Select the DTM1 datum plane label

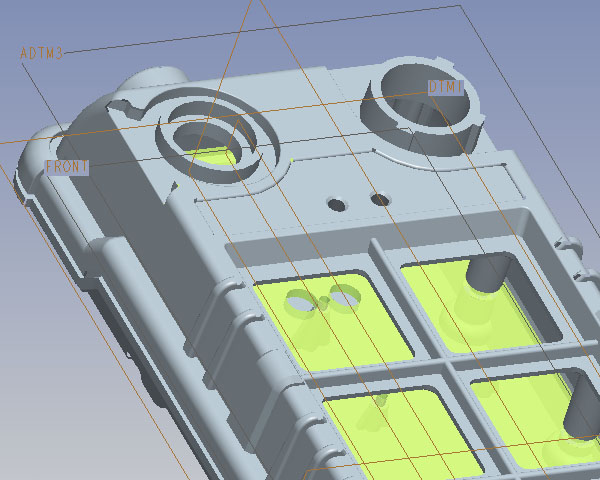446,87
